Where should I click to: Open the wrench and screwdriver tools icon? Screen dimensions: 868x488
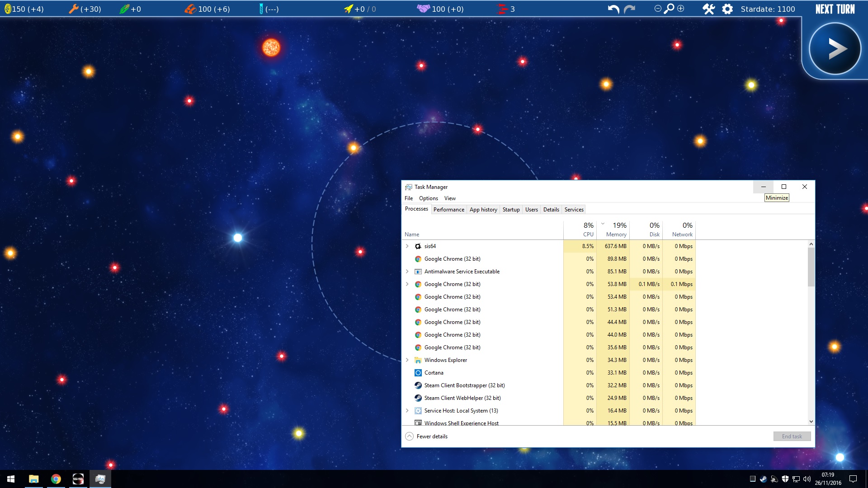(708, 9)
